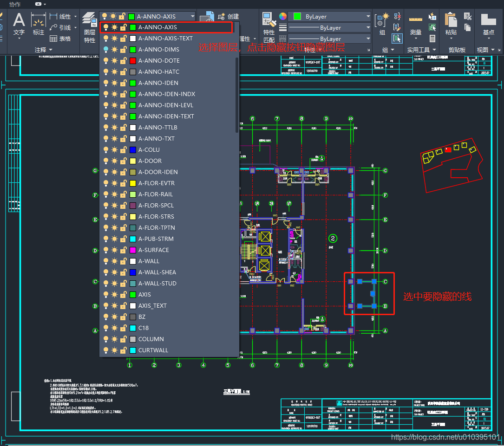The height and width of the screenshot is (446, 504).
Task: Expand the Leader (引线) options arrow
Action: [76, 28]
